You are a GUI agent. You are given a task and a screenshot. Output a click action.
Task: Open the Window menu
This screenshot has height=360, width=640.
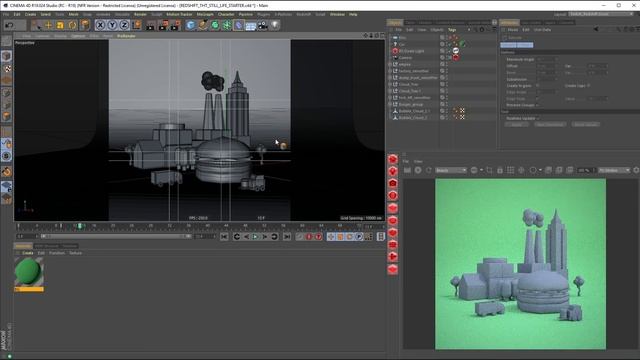(x=337, y=14)
